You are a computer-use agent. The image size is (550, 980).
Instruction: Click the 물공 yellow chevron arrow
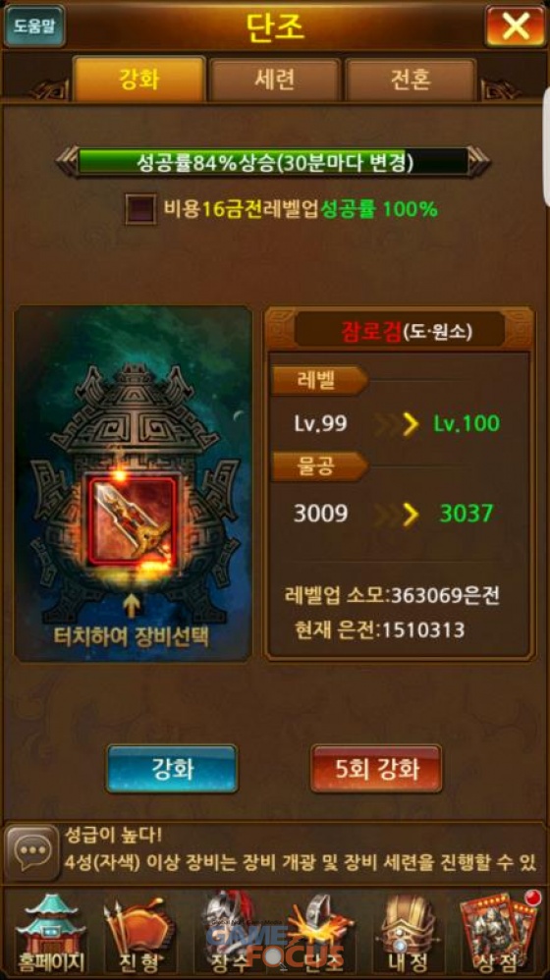tap(410, 515)
